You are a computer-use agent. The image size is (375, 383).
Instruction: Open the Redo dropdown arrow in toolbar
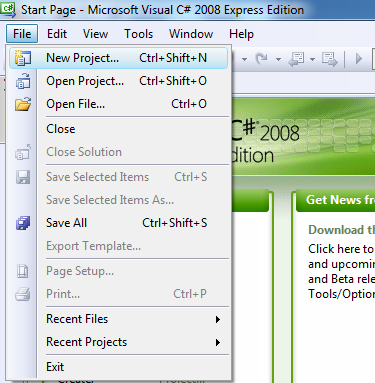coord(278,59)
